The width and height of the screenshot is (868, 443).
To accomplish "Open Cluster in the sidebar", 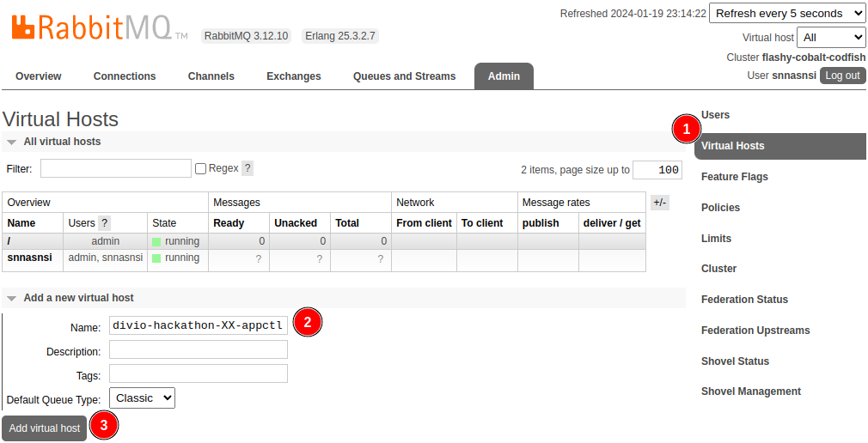I will [718, 269].
